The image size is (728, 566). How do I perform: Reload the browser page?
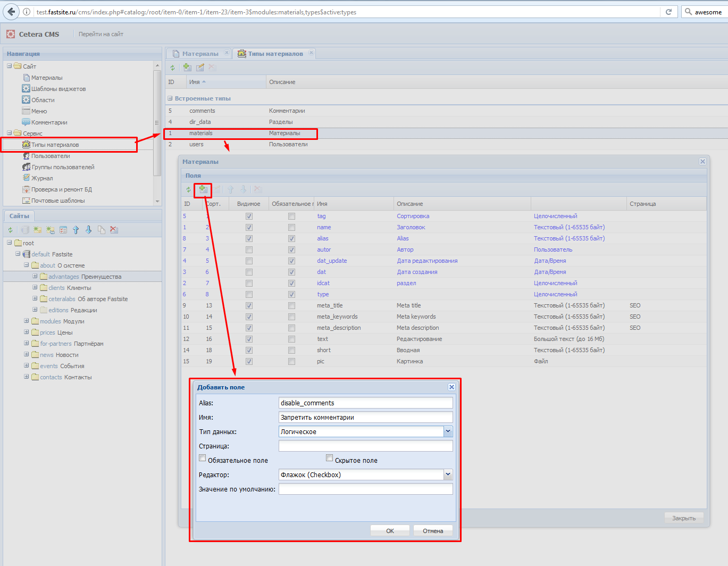tap(668, 12)
